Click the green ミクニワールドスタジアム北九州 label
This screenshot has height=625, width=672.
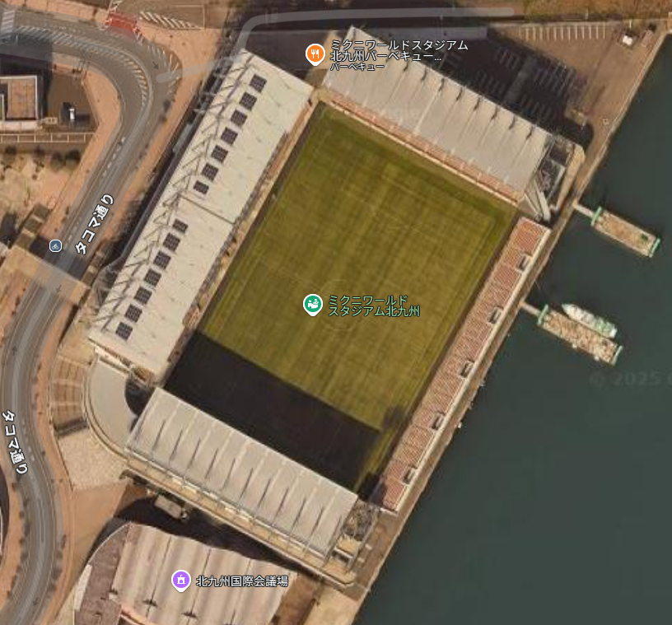[x=374, y=306]
